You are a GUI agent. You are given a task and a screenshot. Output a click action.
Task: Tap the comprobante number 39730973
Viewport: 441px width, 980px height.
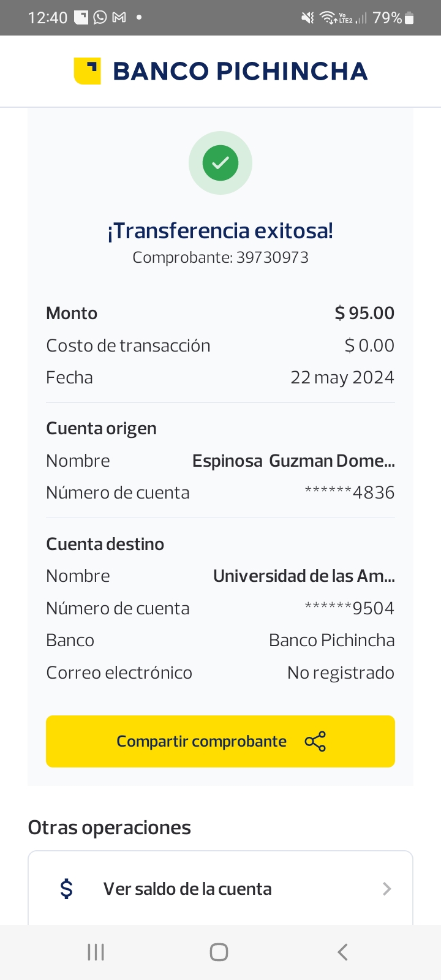point(272,257)
